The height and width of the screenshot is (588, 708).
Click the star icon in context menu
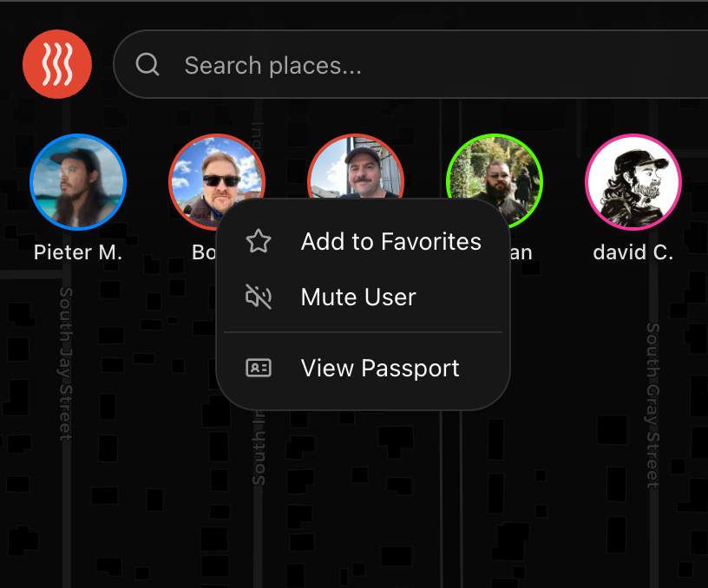tap(259, 241)
